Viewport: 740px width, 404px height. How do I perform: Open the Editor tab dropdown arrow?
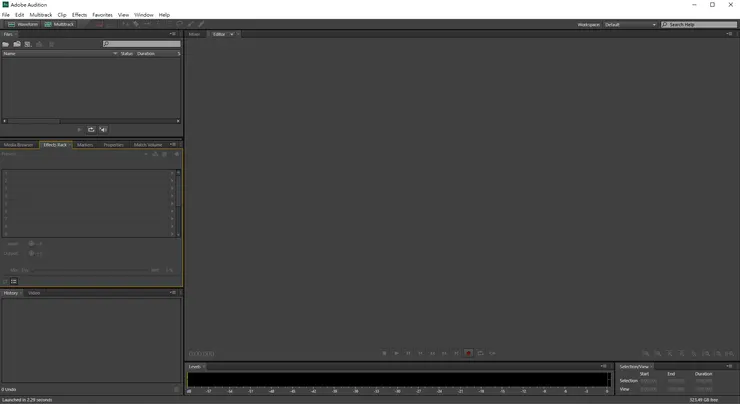point(232,34)
